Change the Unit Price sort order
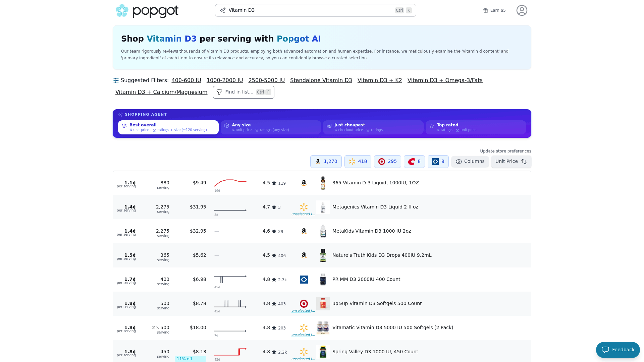This screenshot has height=362, width=644. (511, 162)
